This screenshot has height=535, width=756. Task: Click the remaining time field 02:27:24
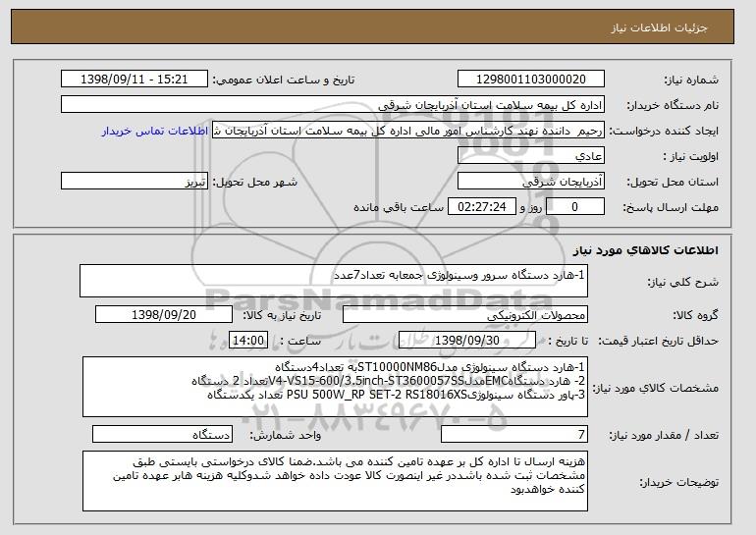482,207
